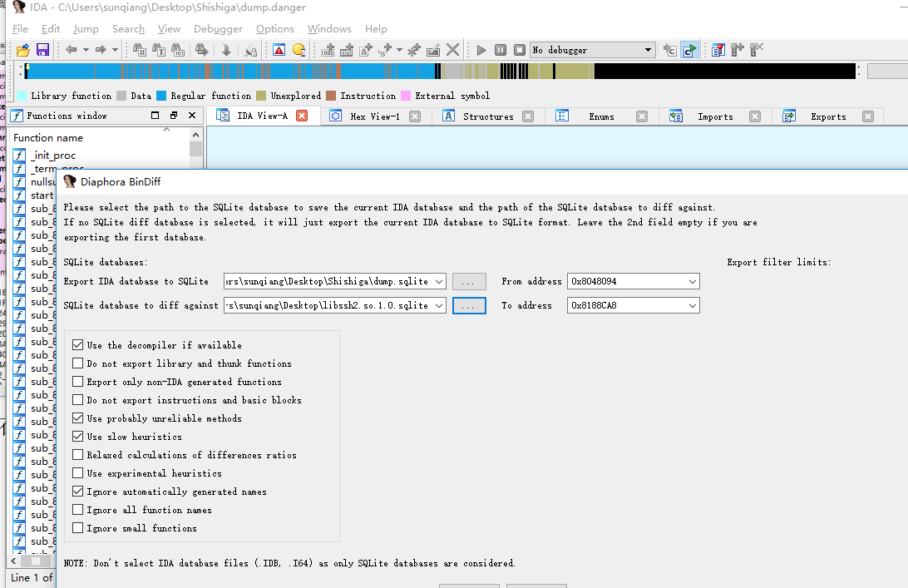Jump back with the left arrow icon
This screenshot has height=588, width=908.
[72, 51]
